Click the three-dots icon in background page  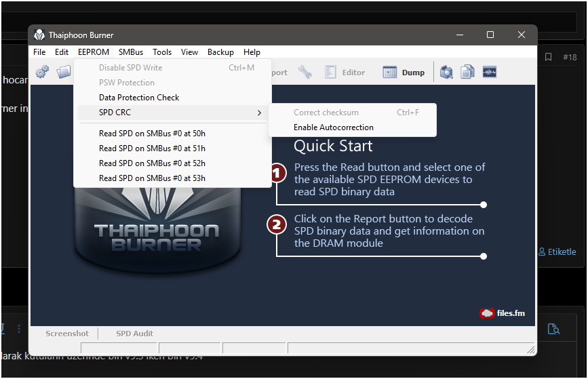point(18,329)
